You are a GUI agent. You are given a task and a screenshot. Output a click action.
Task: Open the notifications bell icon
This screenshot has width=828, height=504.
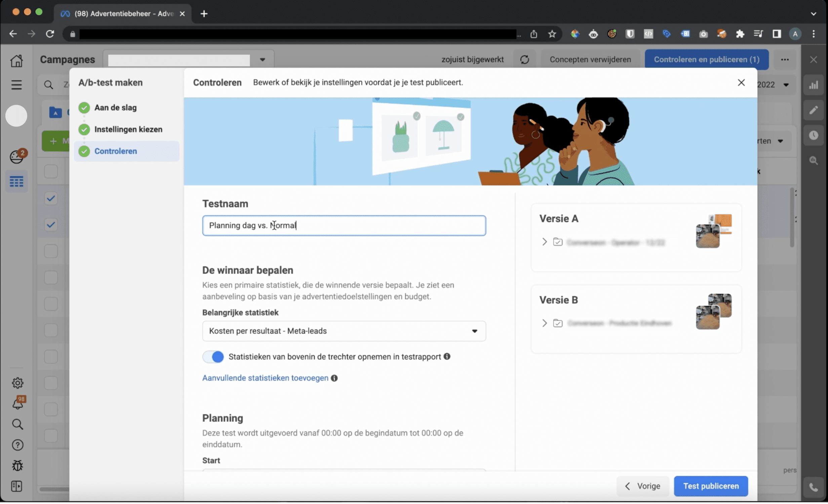pyautogui.click(x=17, y=404)
